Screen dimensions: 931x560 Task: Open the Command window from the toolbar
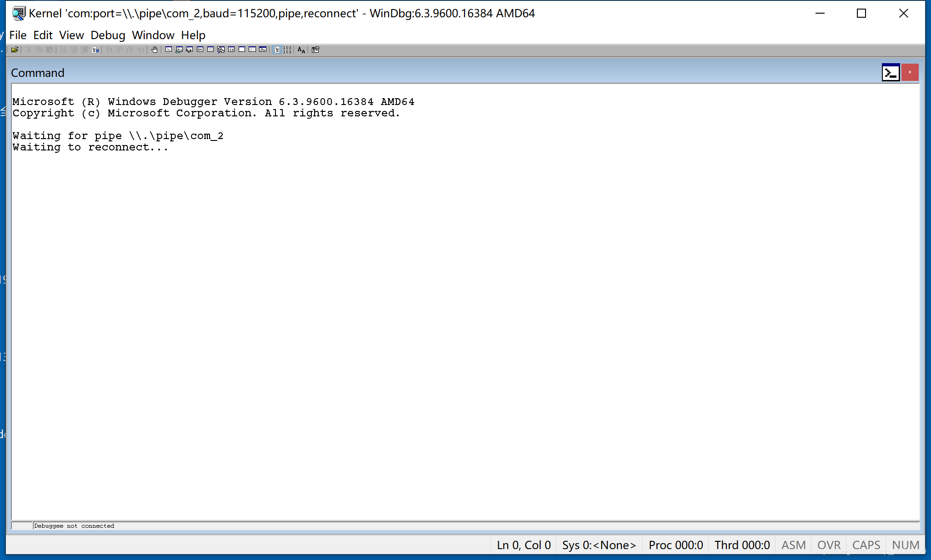(x=168, y=50)
